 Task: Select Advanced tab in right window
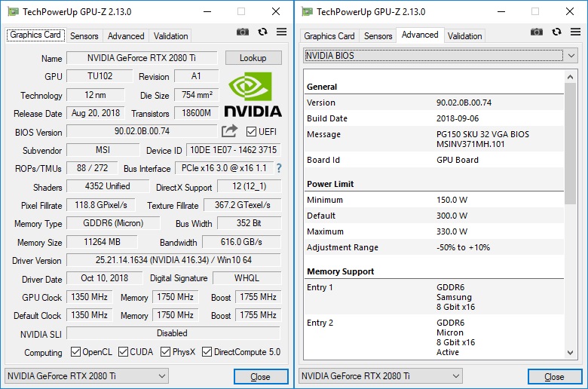(420, 35)
